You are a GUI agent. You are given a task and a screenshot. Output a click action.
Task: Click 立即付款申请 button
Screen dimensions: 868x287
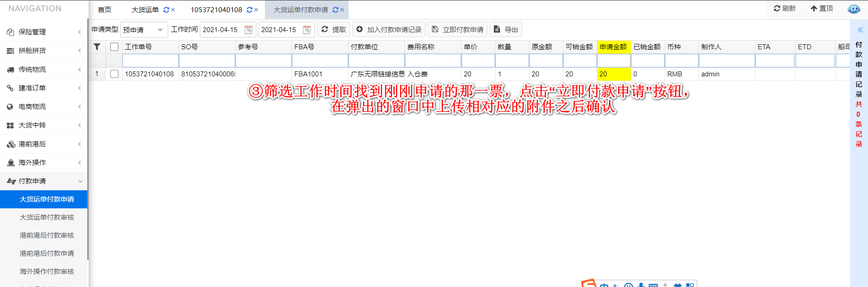point(458,29)
